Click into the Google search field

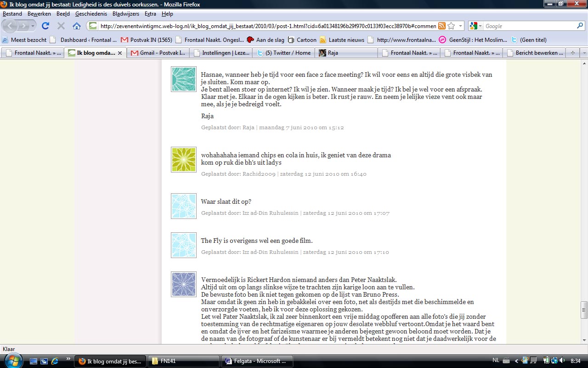click(530, 26)
